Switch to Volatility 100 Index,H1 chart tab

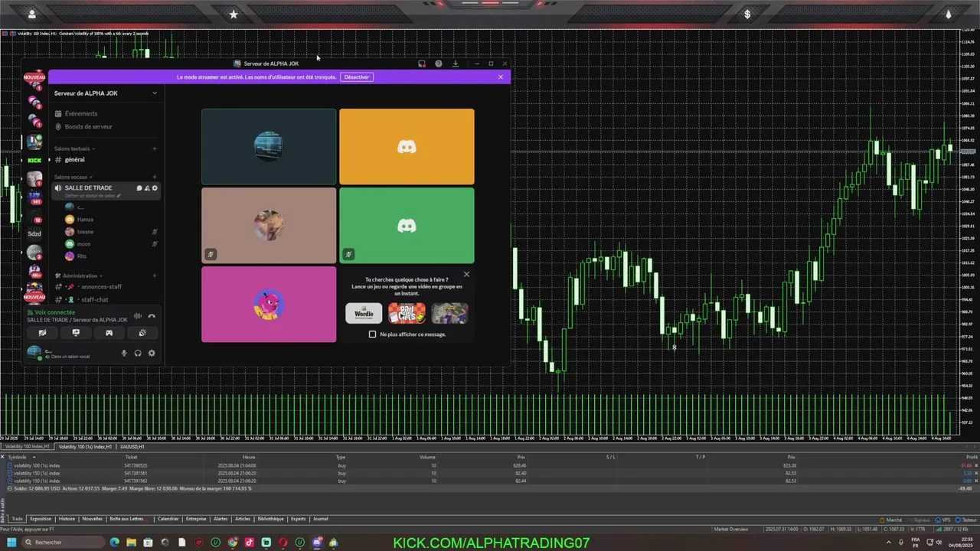pyautogui.click(x=28, y=447)
